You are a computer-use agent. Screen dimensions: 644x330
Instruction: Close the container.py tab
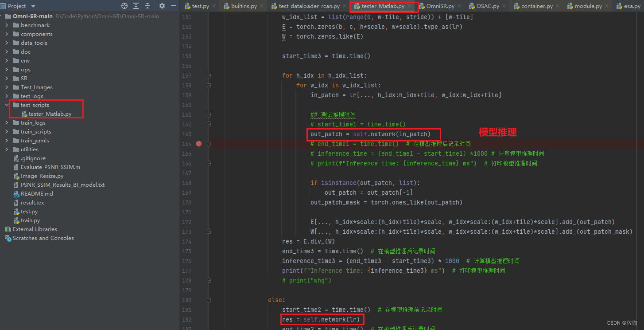coord(558,6)
